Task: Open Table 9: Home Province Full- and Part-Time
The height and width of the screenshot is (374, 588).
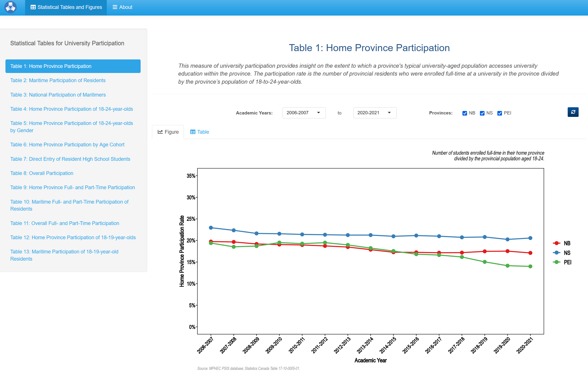Action: pyautogui.click(x=72, y=187)
